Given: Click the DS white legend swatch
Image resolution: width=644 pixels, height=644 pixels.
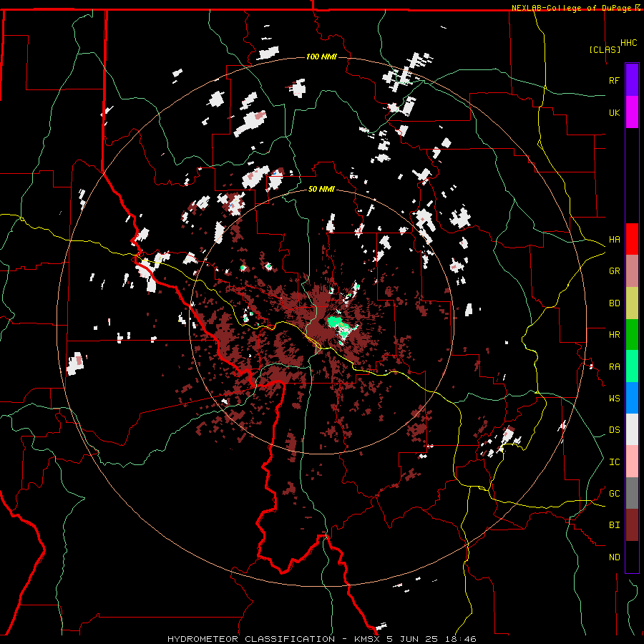Looking at the screenshot, I should coord(632,430).
